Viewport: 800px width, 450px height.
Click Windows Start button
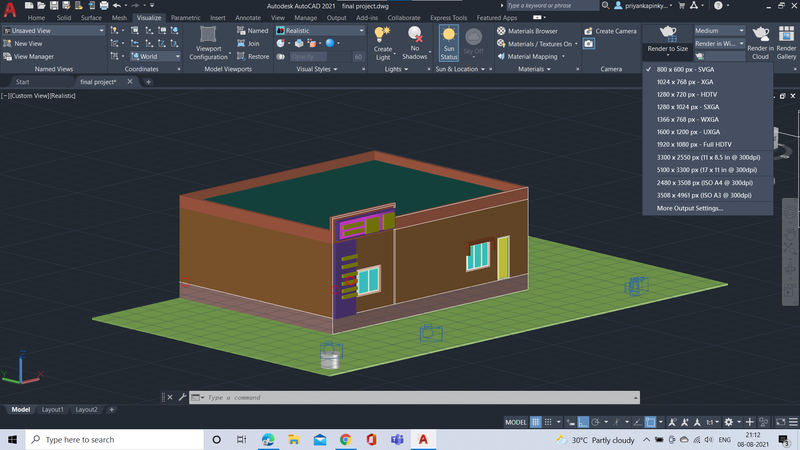[12, 439]
